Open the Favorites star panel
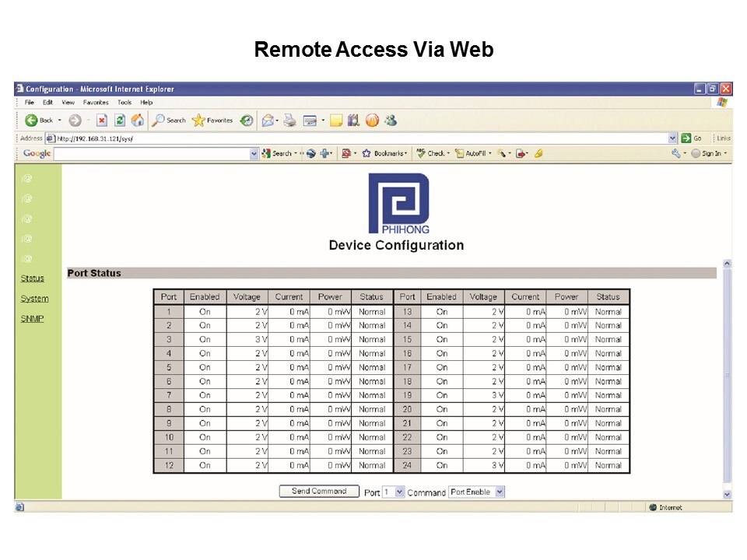The height and width of the screenshot is (560, 747). tap(212, 121)
